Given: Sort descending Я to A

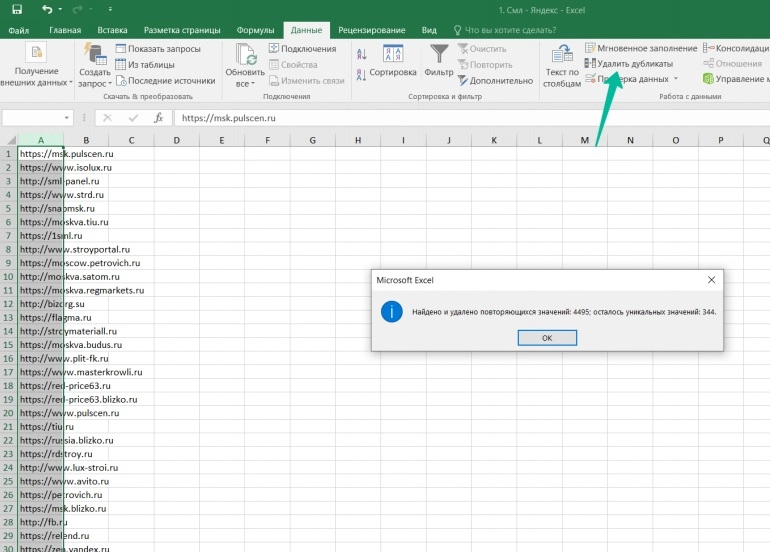Looking at the screenshot, I should tap(361, 75).
